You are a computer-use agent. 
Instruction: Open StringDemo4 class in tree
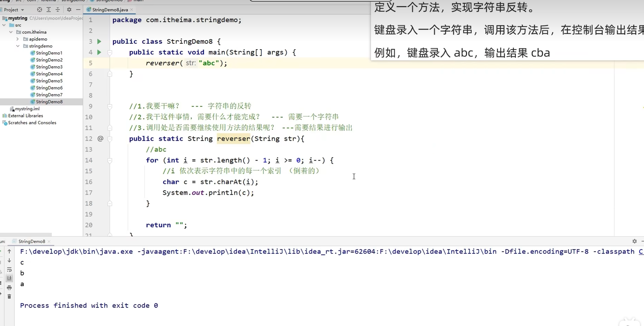(x=49, y=74)
